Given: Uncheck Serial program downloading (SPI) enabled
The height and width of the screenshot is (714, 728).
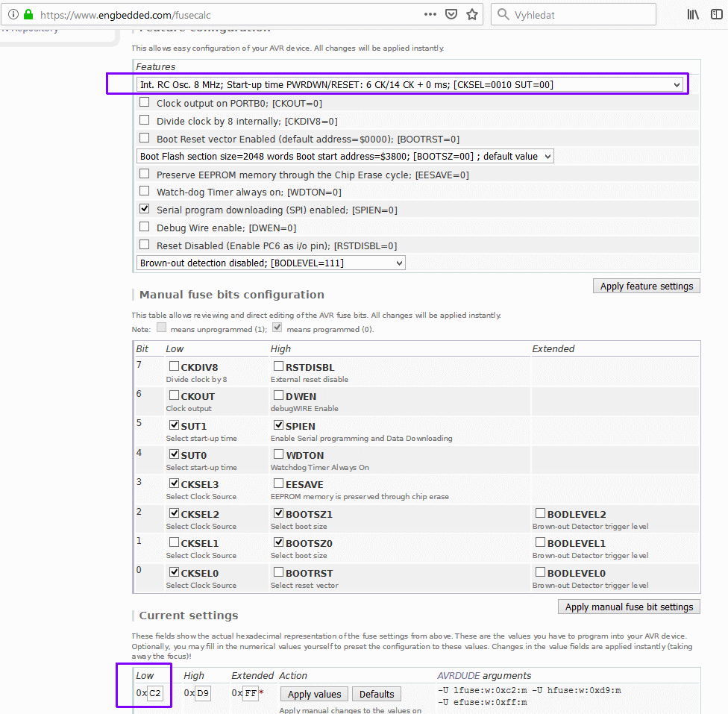Looking at the screenshot, I should click(145, 210).
